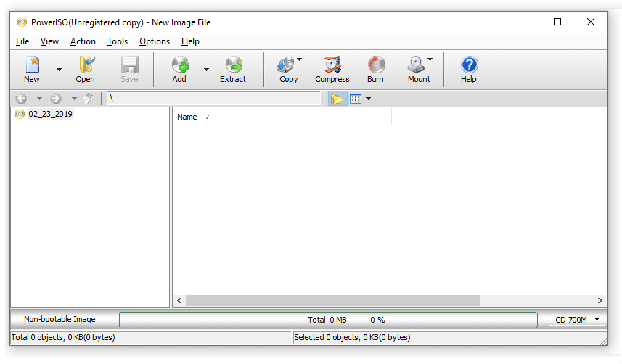Open the Help menu

click(x=190, y=41)
